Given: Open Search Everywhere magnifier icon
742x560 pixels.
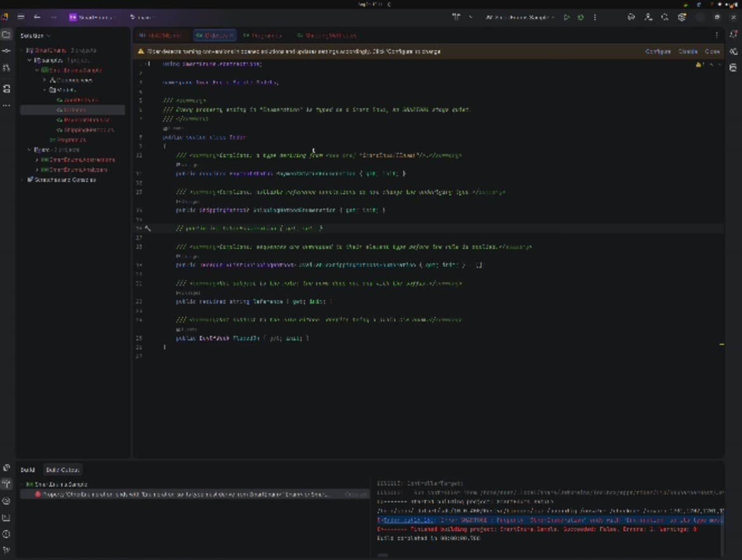Looking at the screenshot, I should tap(665, 17).
